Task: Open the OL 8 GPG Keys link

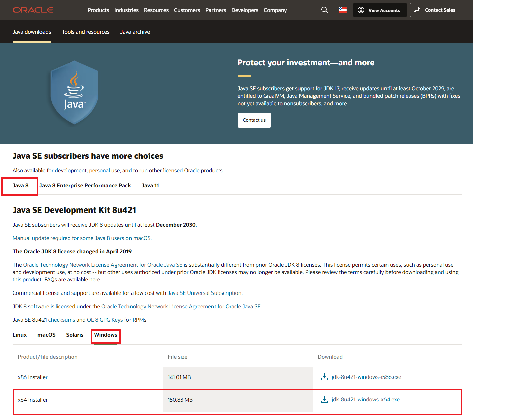Action: 105,320
